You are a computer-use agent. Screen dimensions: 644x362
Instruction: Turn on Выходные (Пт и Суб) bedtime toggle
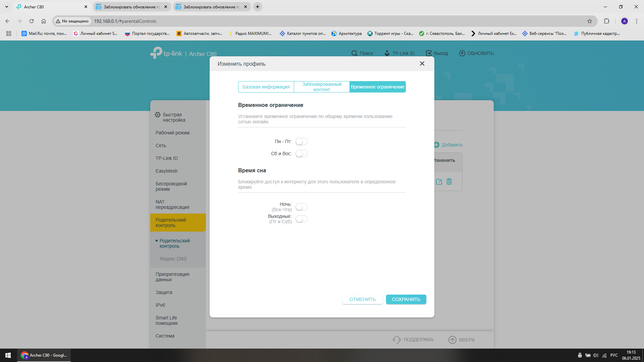tap(301, 219)
